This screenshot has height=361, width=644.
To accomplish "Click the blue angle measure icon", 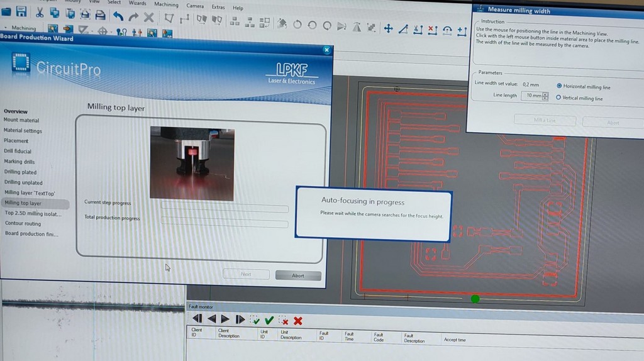I will 403,29.
